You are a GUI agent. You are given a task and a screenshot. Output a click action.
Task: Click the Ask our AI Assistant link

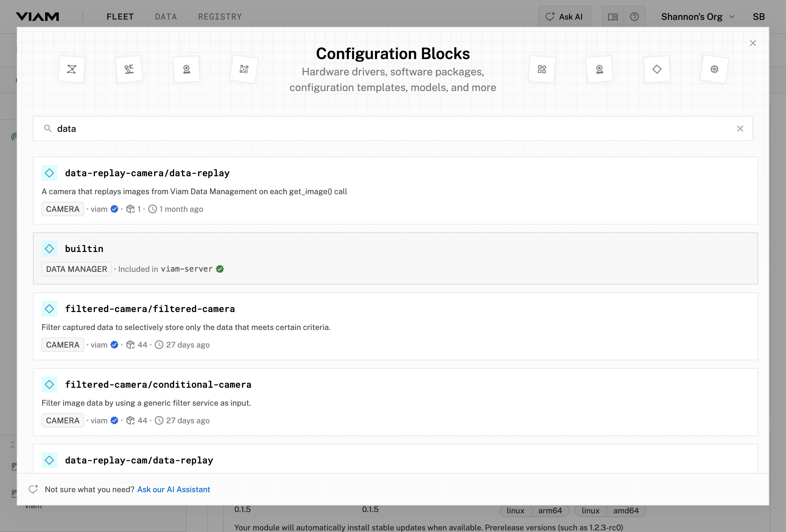[173, 489]
